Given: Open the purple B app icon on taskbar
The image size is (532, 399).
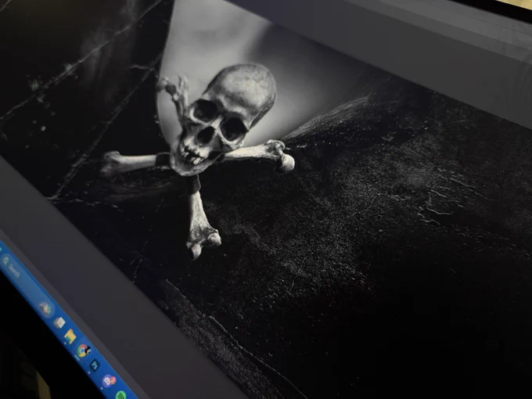Looking at the screenshot, I should pyautogui.click(x=109, y=381).
